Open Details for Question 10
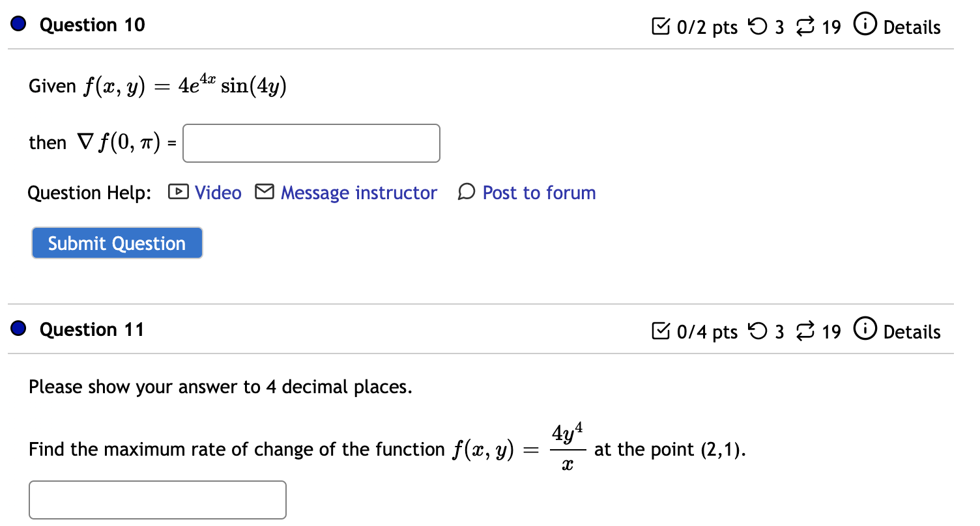This screenshot has height=526, width=980. (x=912, y=27)
